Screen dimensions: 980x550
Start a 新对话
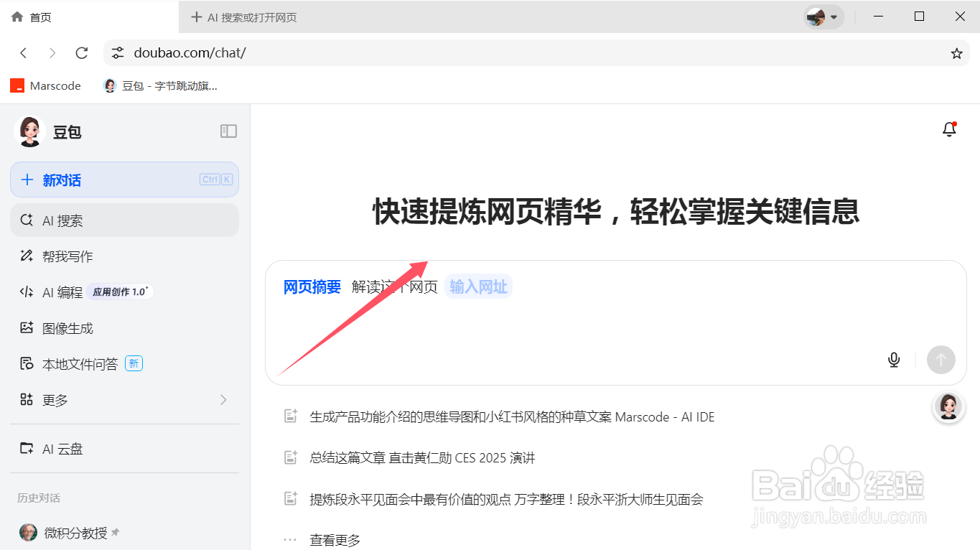coord(124,180)
